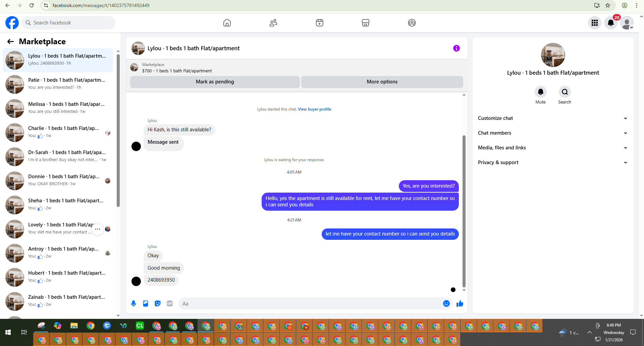Go to Facebook Home feed icon

227,23
